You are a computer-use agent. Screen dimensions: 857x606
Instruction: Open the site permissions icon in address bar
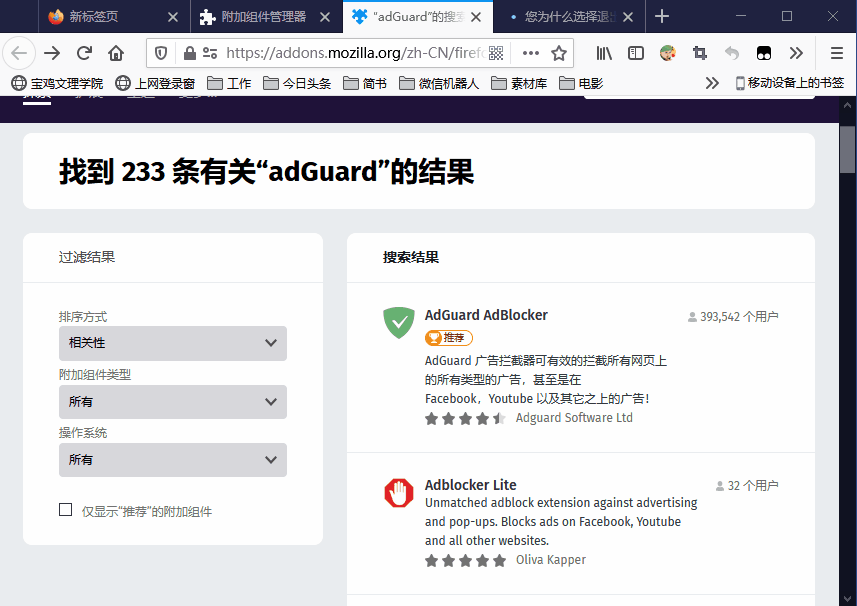[210, 53]
